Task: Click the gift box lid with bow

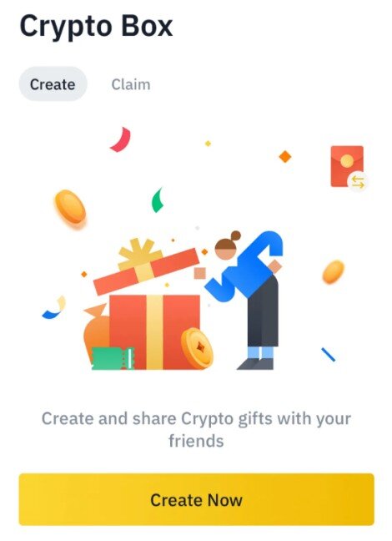Action: click(146, 266)
